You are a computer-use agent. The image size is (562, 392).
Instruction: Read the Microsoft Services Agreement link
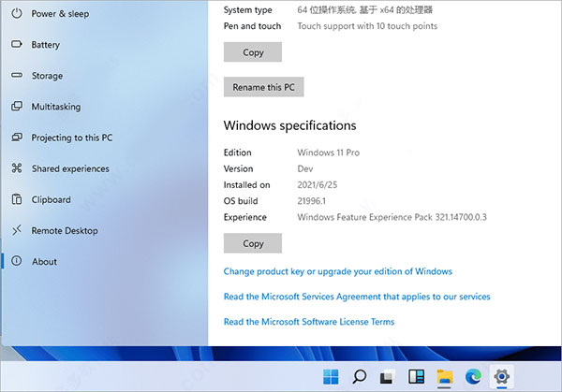click(356, 297)
